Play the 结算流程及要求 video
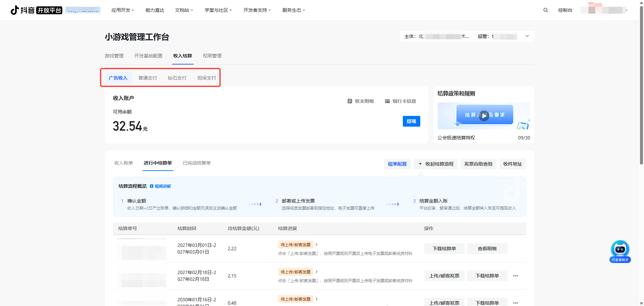644x306 pixels. (483, 116)
